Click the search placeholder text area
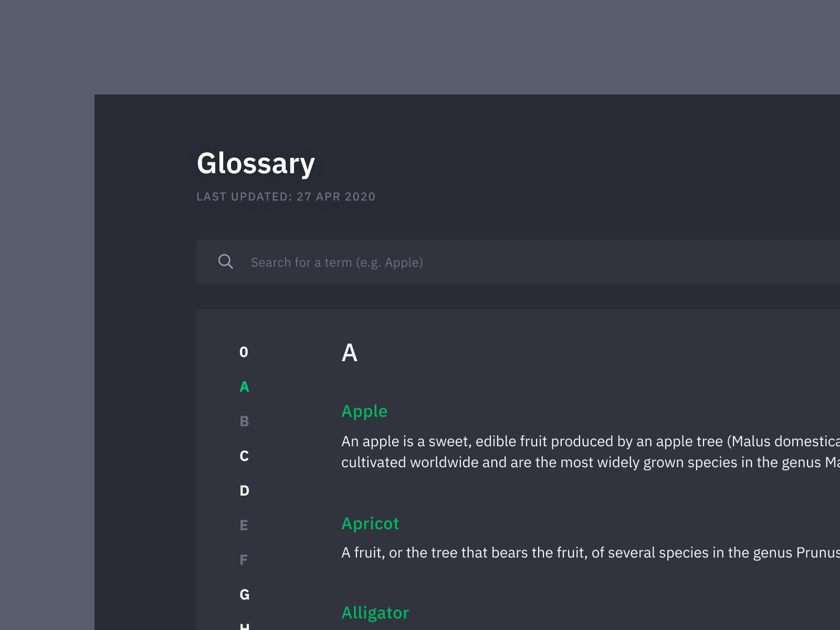The image size is (840, 630). pyautogui.click(x=337, y=262)
